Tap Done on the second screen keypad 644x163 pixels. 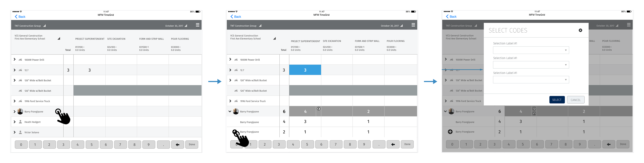(407, 145)
